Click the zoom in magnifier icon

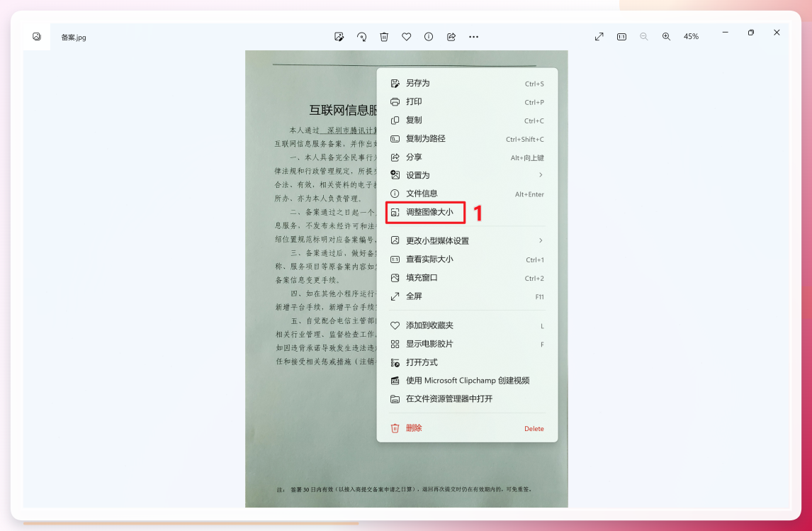pyautogui.click(x=666, y=37)
